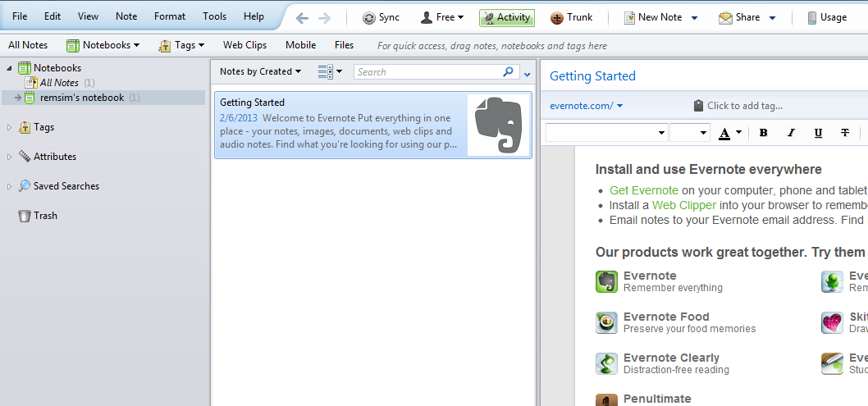Open the font color picker
The width and height of the screenshot is (868, 406).
[x=729, y=133]
